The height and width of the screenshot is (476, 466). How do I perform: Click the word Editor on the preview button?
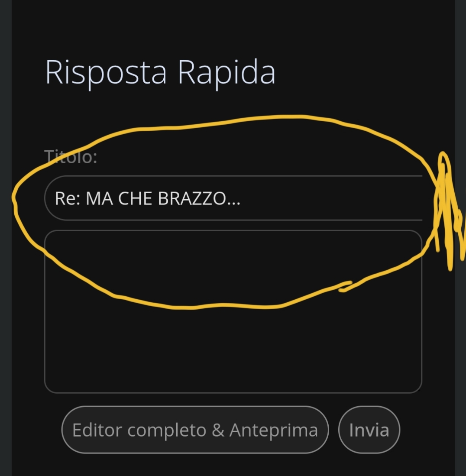pos(97,430)
